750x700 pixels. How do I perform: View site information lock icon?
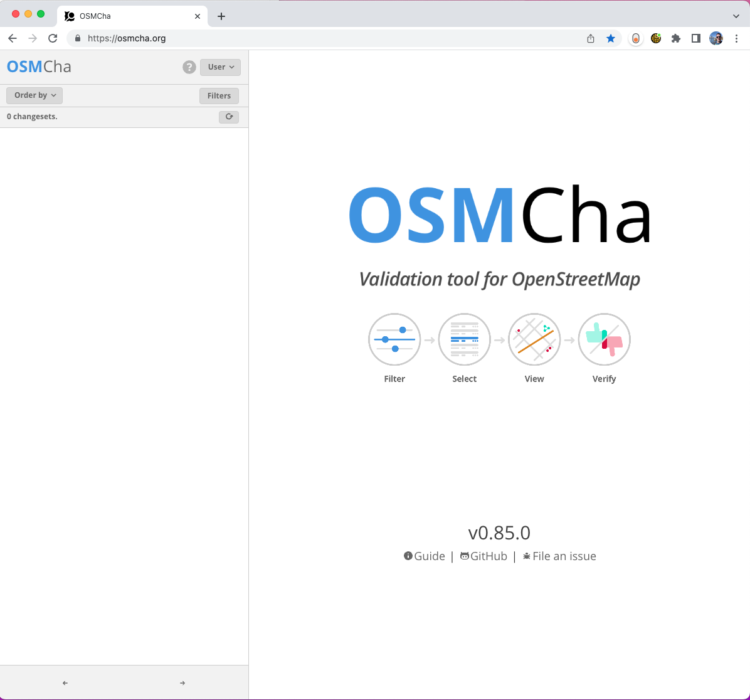pyautogui.click(x=78, y=38)
